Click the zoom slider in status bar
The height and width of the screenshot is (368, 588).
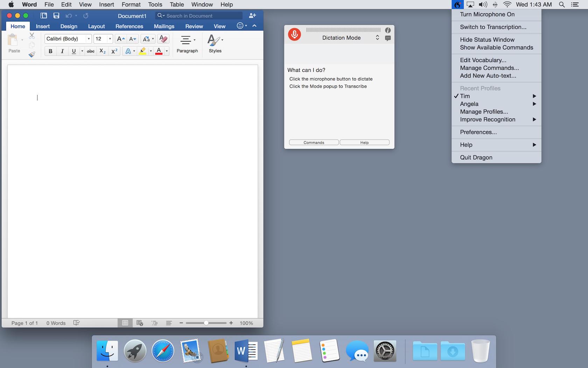[206, 323]
